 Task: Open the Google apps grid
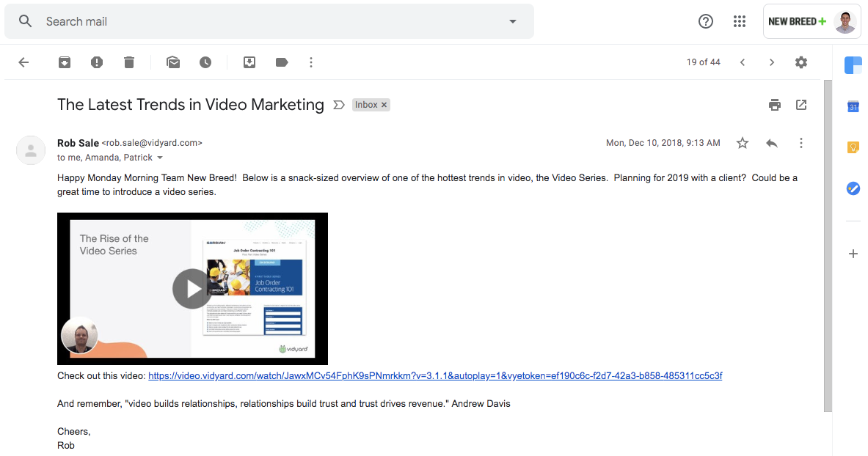740,21
